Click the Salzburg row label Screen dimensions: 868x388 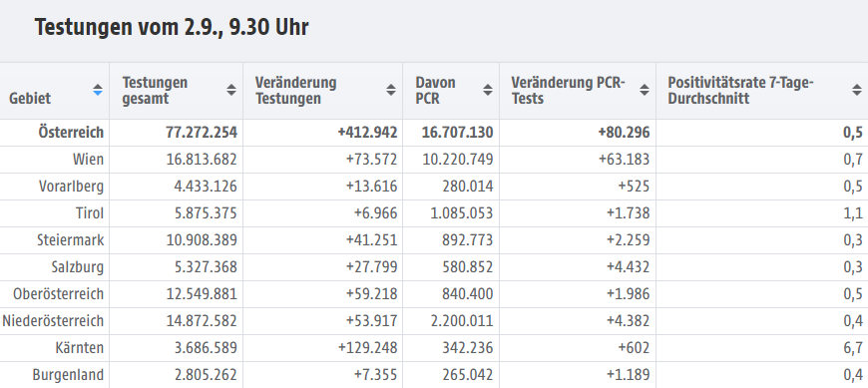(78, 267)
